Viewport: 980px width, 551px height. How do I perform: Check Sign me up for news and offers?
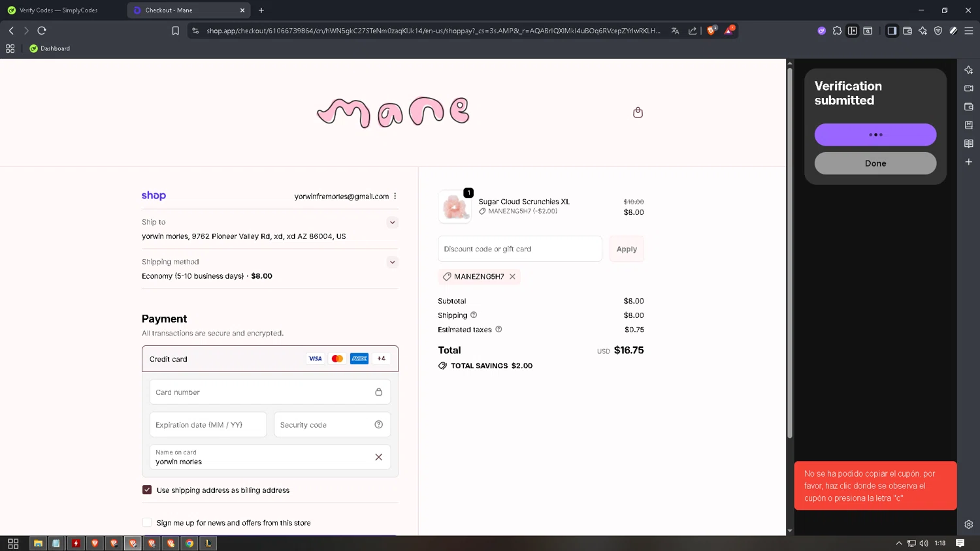[147, 522]
